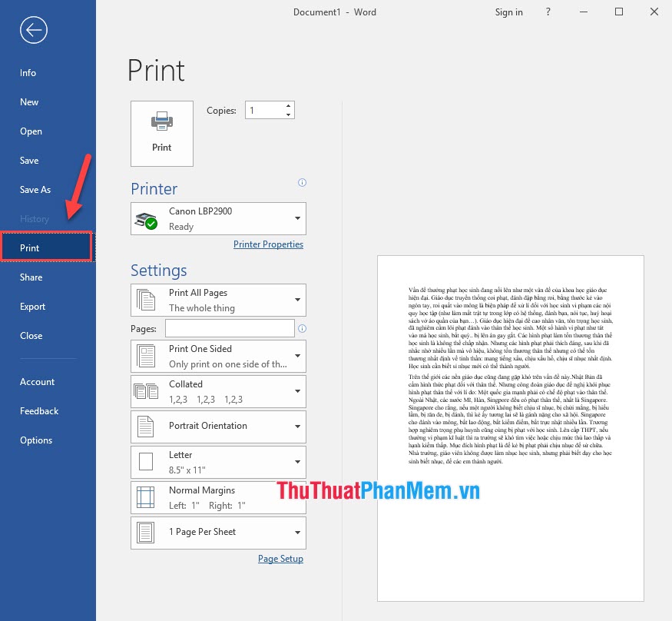Screen dimensions: 672x621
Task: Click inside the Pages input field
Action: [229, 327]
